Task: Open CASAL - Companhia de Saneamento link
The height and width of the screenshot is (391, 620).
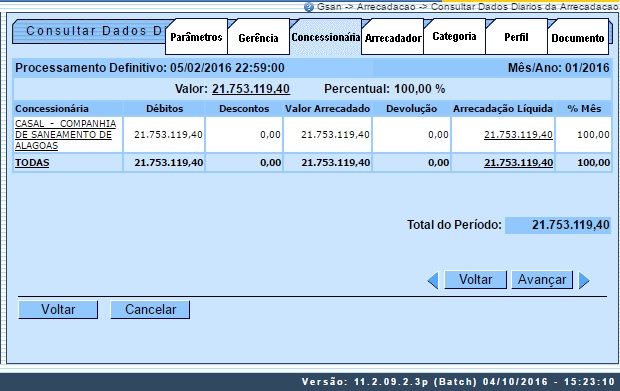Action: coord(66,135)
